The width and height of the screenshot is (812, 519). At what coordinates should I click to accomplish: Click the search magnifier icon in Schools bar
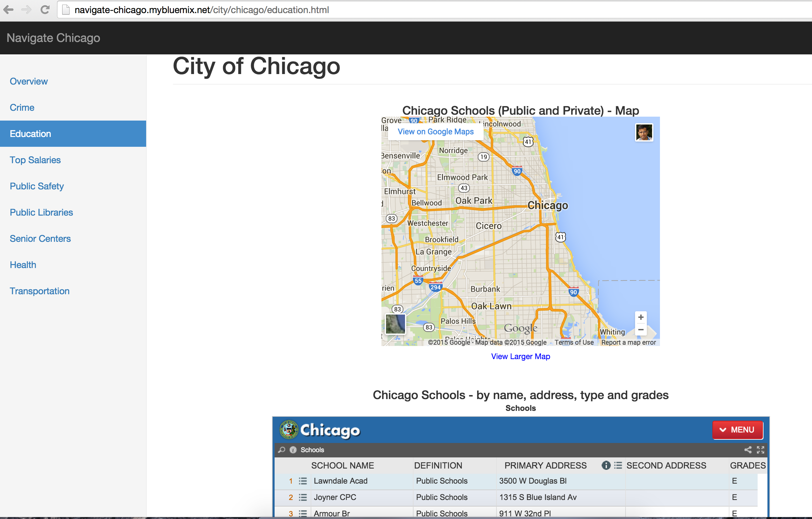[281, 450]
